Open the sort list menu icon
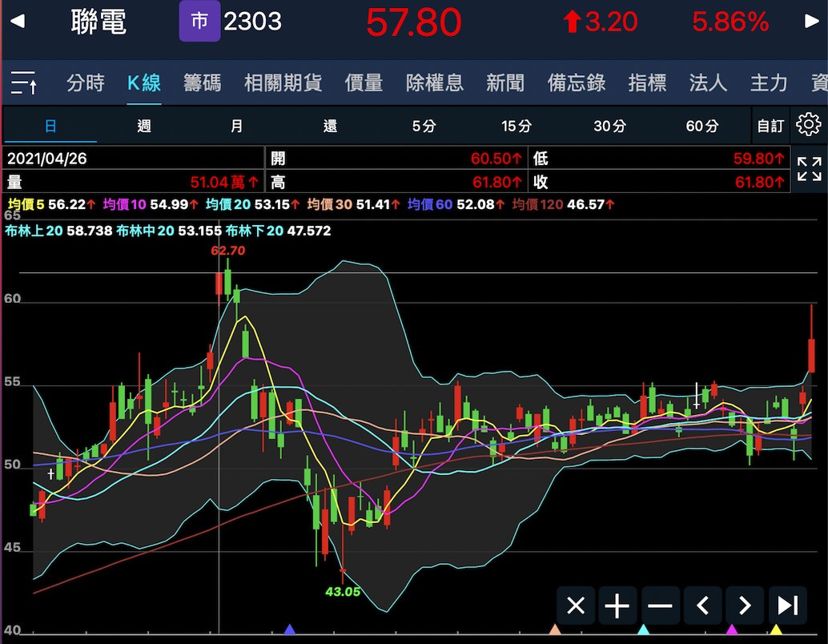This screenshot has height=644, width=828. click(24, 83)
